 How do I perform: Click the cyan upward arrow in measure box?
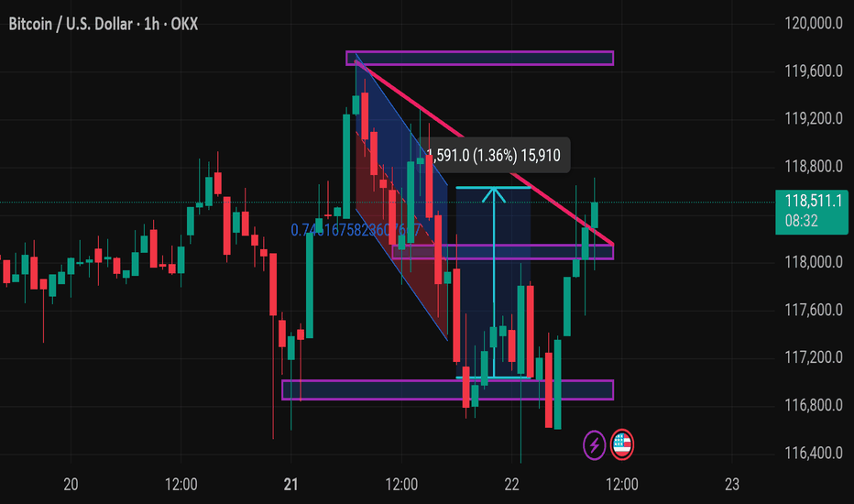point(494,282)
